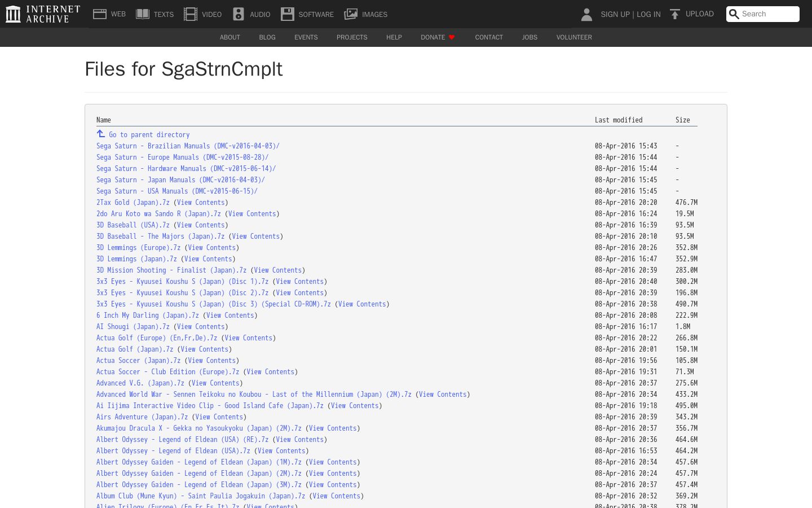Download Actua Soccer (Japan).7z file
This screenshot has width=812, height=508.
tap(139, 361)
